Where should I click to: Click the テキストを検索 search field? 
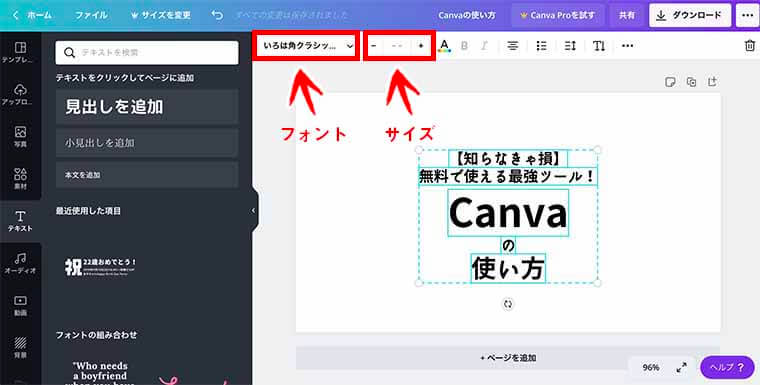(x=147, y=52)
